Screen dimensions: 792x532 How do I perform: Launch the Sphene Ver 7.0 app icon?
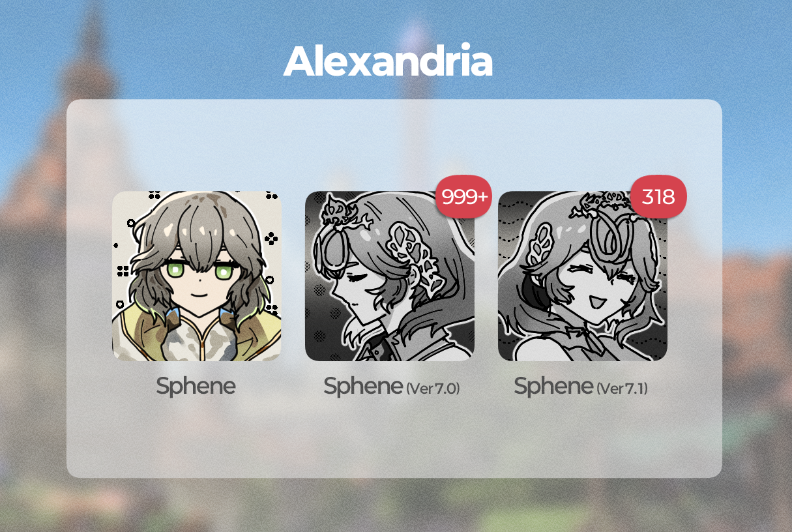390,276
